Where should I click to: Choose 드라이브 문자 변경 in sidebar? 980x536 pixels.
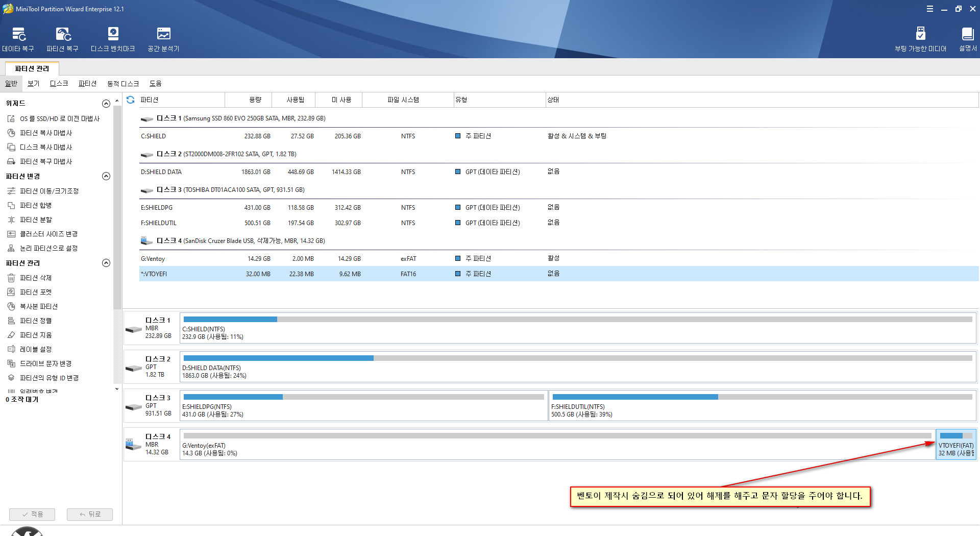pos(40,363)
